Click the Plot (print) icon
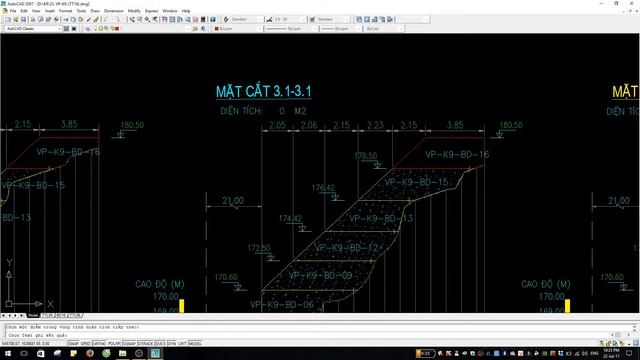Viewport: 640px width, 360px height. [x=33, y=20]
